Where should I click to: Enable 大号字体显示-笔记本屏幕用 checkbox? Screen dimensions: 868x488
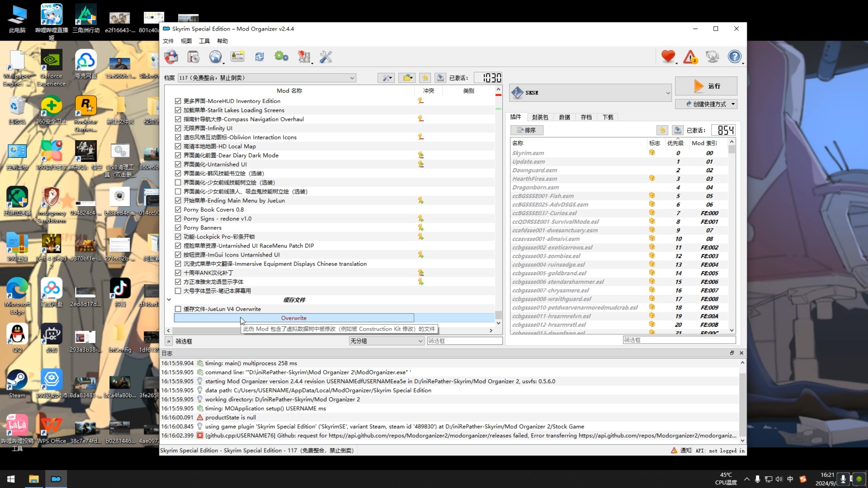[178, 291]
